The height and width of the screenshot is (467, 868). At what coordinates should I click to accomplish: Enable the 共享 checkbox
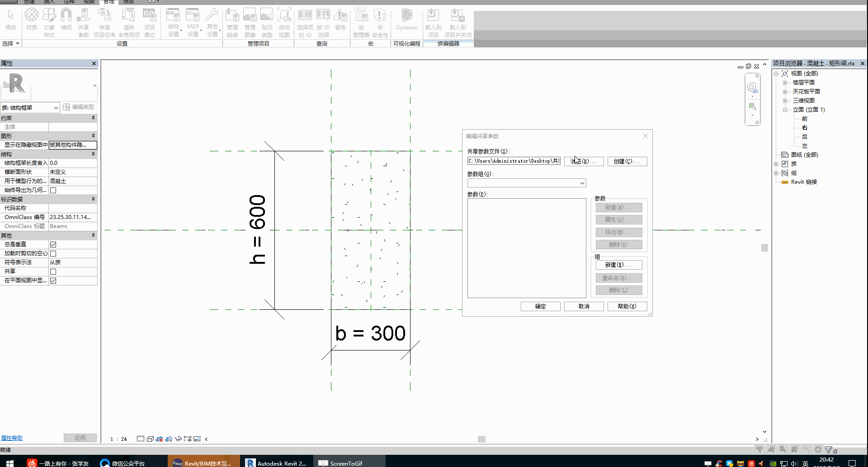tap(53, 271)
